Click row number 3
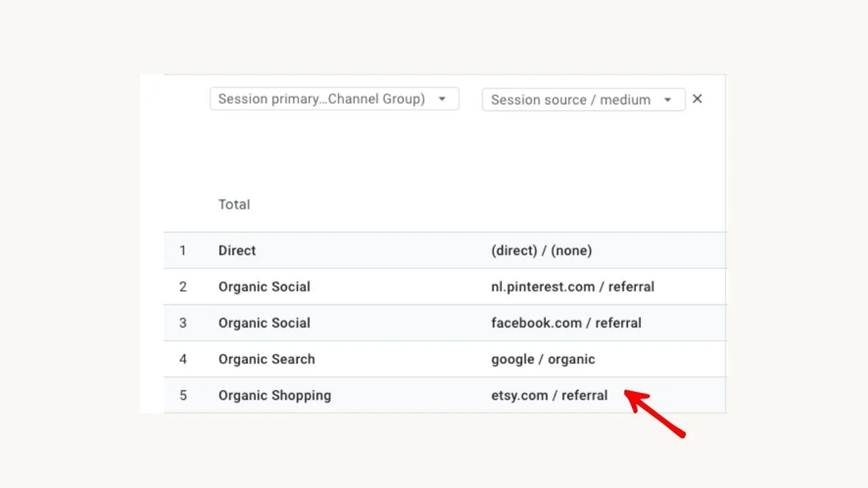 (182, 323)
